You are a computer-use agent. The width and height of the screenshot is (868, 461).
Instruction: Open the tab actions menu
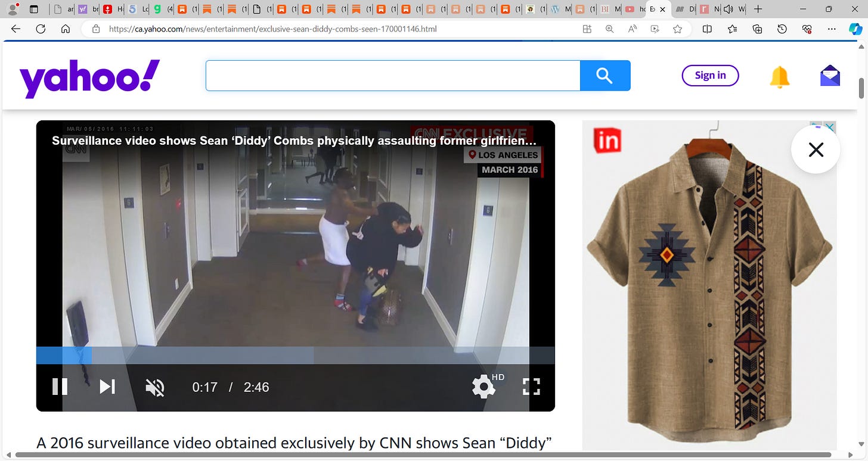(x=33, y=9)
